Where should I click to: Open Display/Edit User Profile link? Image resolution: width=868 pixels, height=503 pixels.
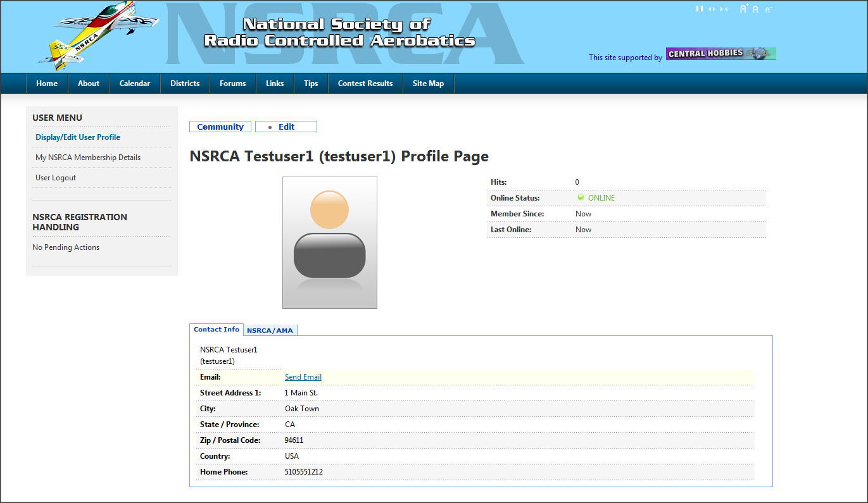(x=78, y=137)
